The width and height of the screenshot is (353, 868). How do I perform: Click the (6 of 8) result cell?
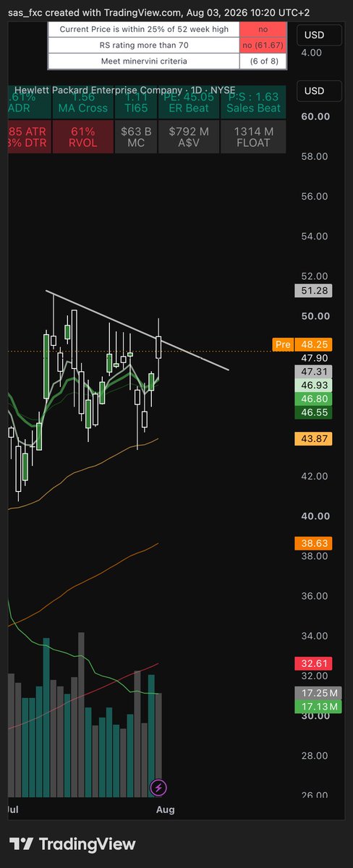tap(263, 61)
